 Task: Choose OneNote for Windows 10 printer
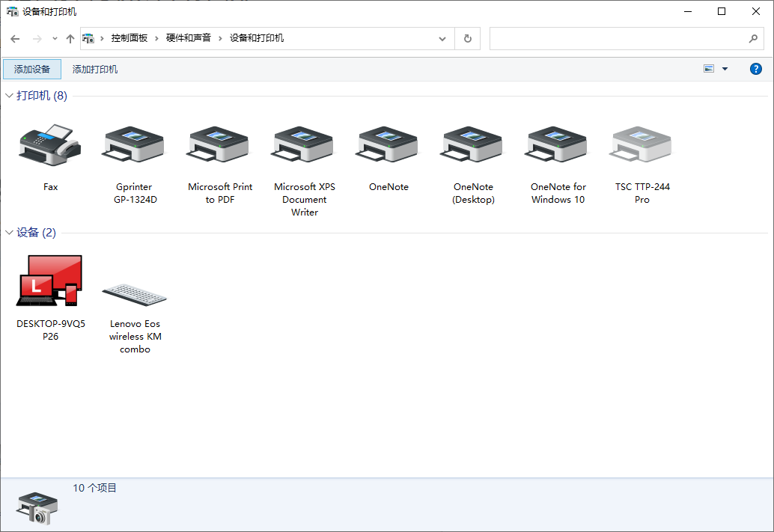[x=558, y=144]
